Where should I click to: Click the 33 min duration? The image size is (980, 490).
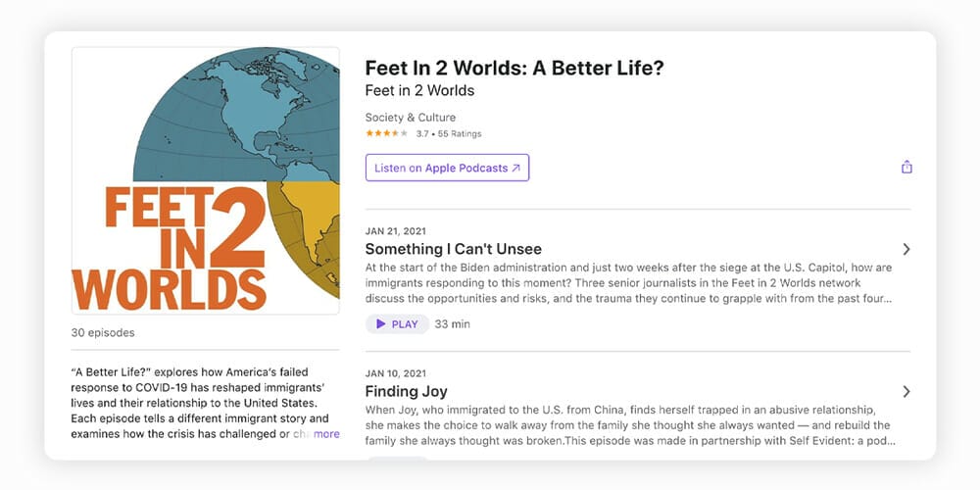(452, 323)
